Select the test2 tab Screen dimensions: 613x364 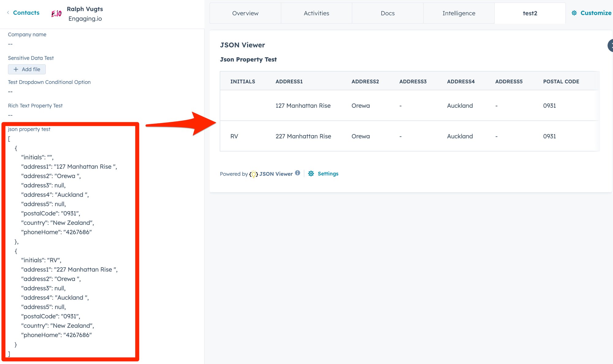point(530,13)
